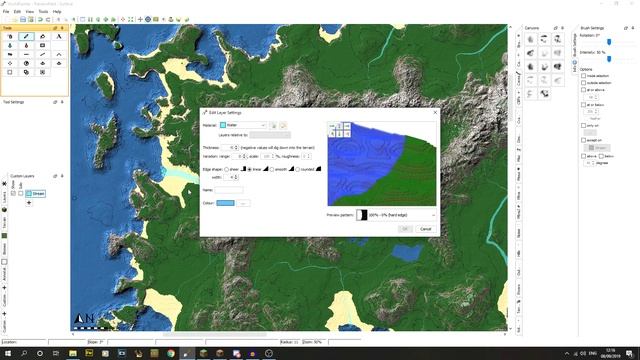The image size is (640, 360).
Task: Open File Explorer from the taskbar
Action: pyautogui.click(x=73, y=353)
